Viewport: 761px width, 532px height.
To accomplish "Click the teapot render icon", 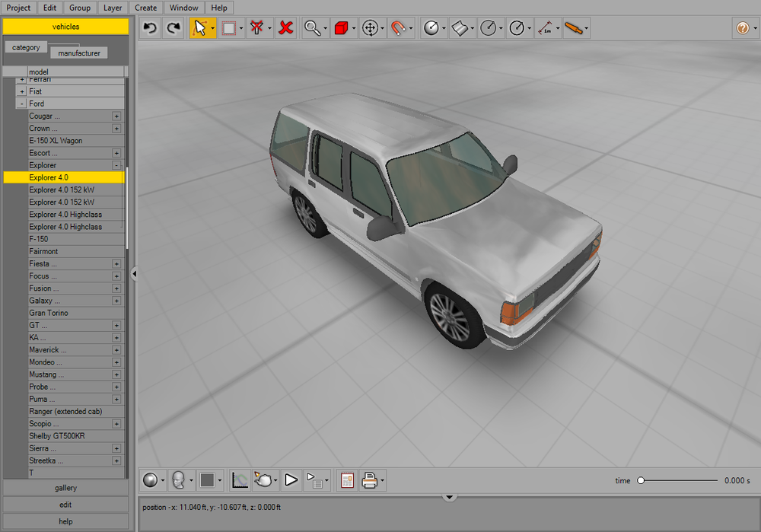I will [x=264, y=479].
